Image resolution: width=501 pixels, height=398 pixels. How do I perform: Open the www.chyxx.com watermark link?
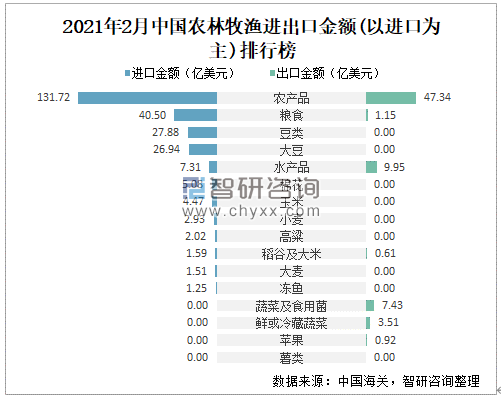click(x=251, y=211)
